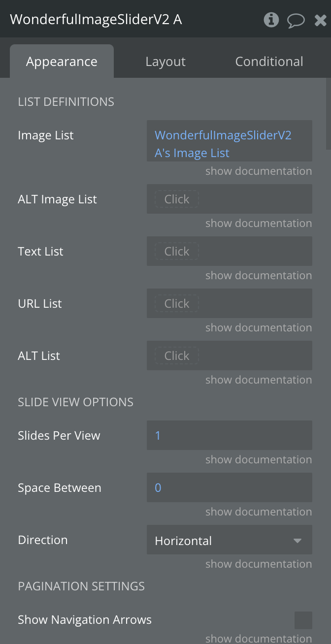Viewport: 331px width, 644px height.
Task: Switch to the Layout tab
Action: [165, 62]
